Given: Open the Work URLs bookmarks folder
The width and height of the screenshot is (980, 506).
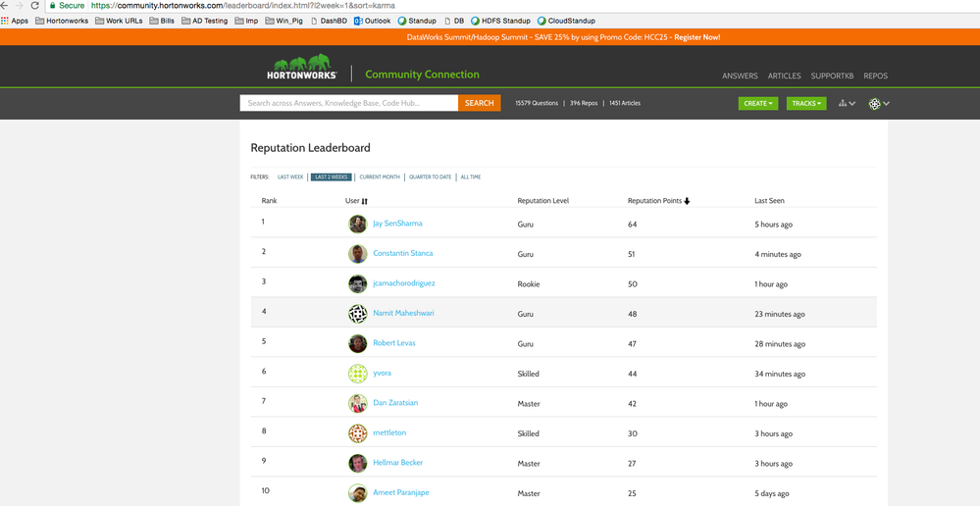Looking at the screenshot, I should point(120,21).
